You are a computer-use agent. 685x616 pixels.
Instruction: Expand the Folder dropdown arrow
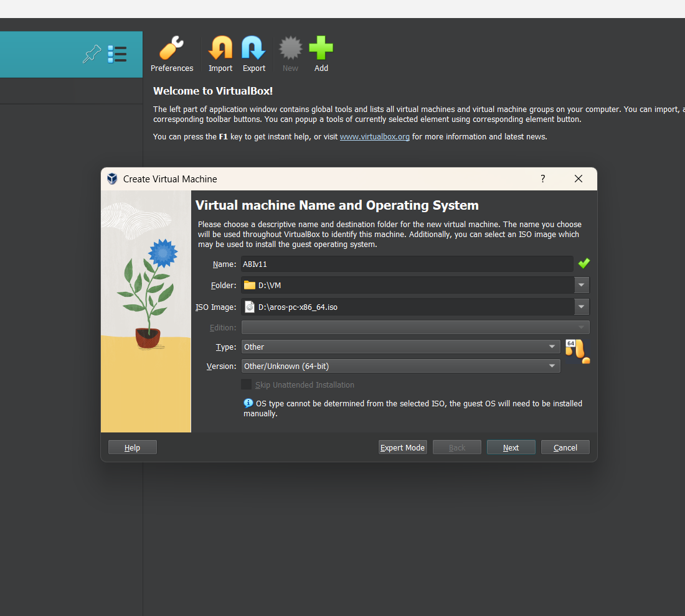(582, 285)
